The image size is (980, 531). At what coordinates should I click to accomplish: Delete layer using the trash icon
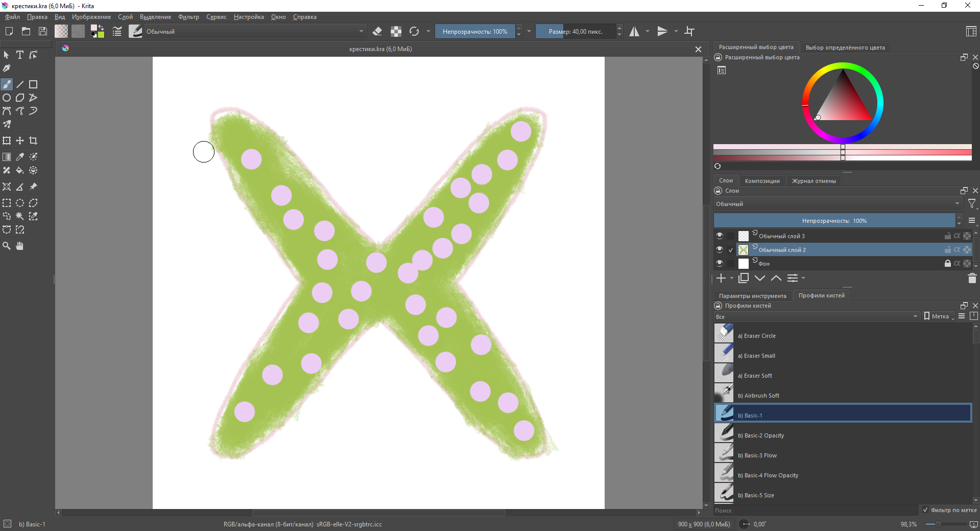(x=972, y=278)
